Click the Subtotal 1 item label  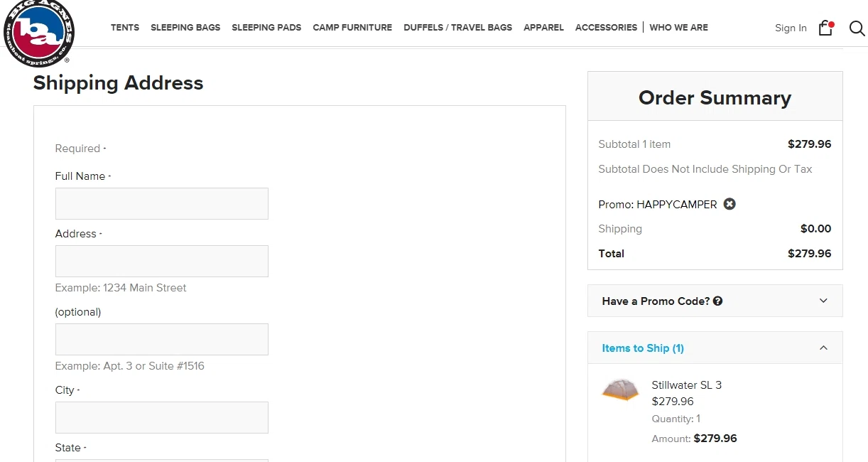[634, 144]
